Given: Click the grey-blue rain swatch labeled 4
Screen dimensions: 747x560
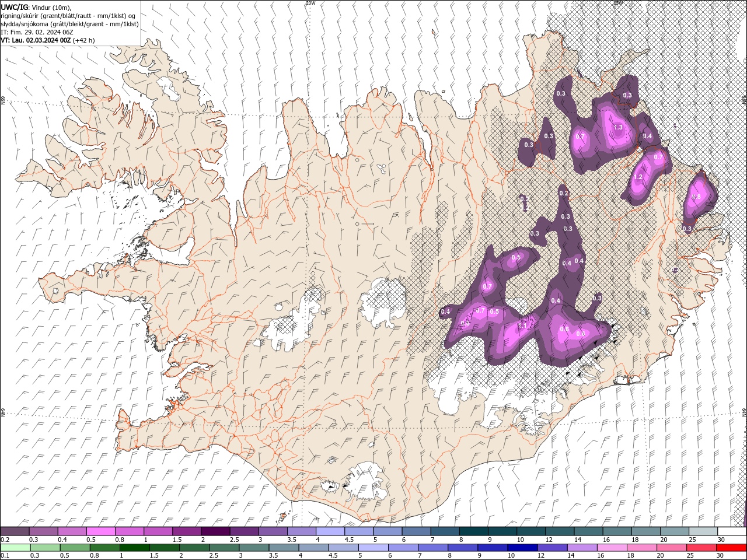Looking at the screenshot, I should coord(313,548).
